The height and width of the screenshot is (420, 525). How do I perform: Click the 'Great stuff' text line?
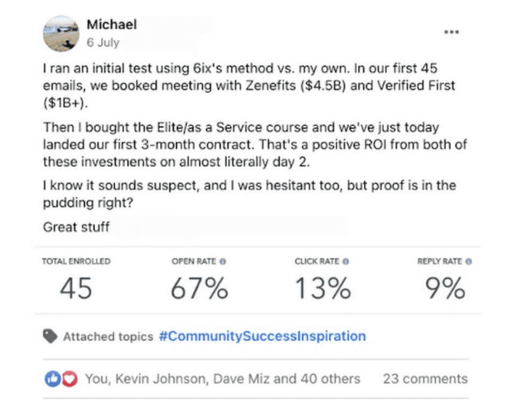coord(76,227)
